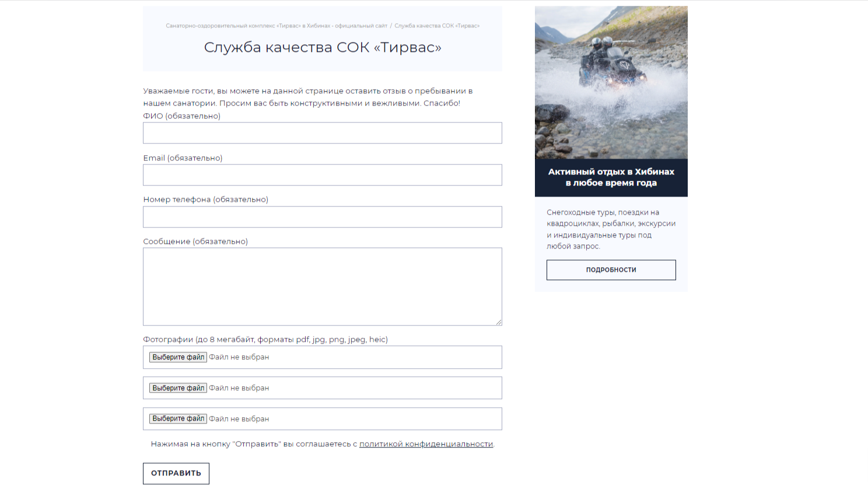Go to the official site breadcrumb link
The width and height of the screenshot is (868, 493).
(276, 26)
